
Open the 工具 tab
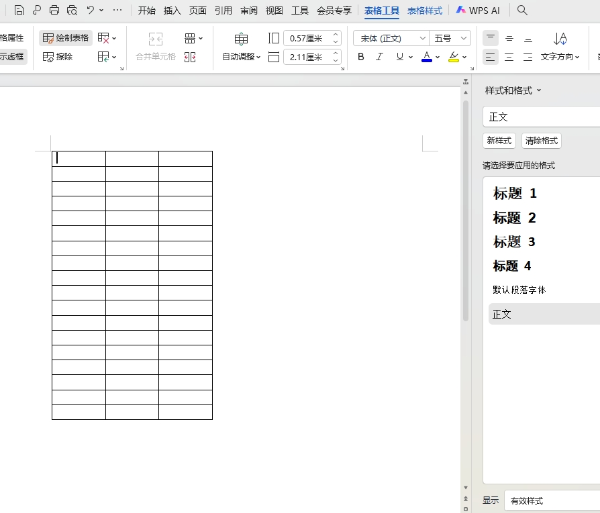300,11
